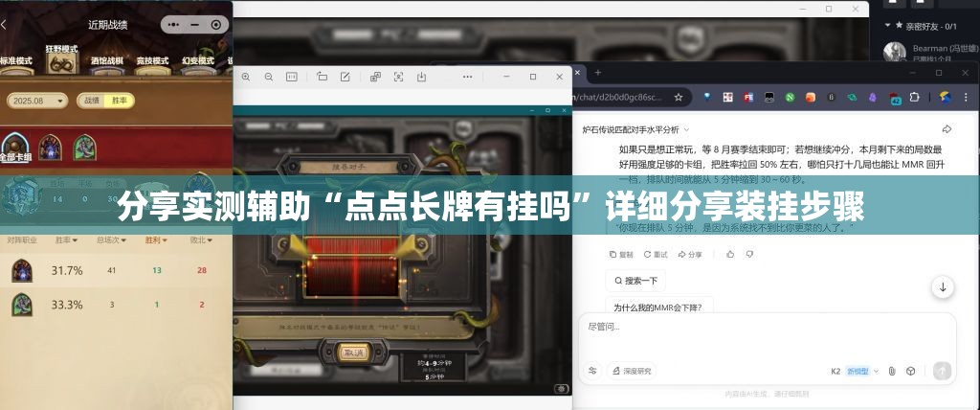The height and width of the screenshot is (410, 980).
Task: Select the 狂野模式 tab
Action: [x=61, y=57]
